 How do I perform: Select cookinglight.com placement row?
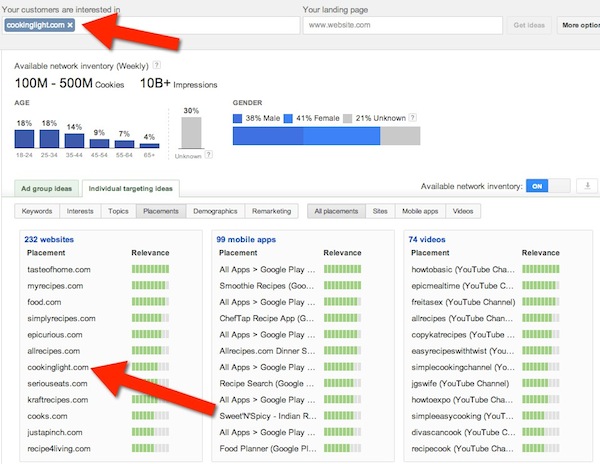(x=58, y=367)
